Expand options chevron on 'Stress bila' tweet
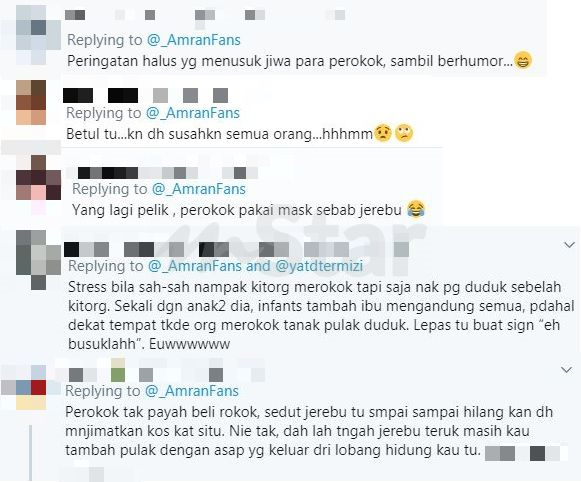 [x=569, y=245]
